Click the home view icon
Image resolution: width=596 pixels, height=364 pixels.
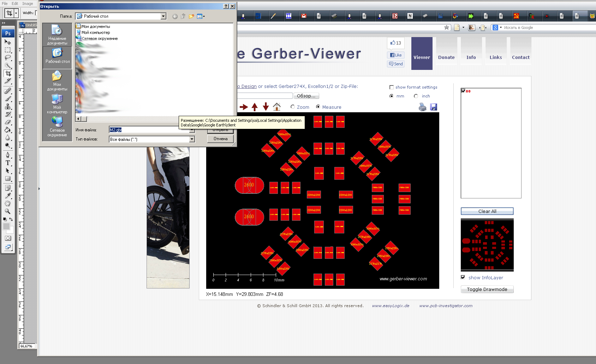tap(277, 107)
